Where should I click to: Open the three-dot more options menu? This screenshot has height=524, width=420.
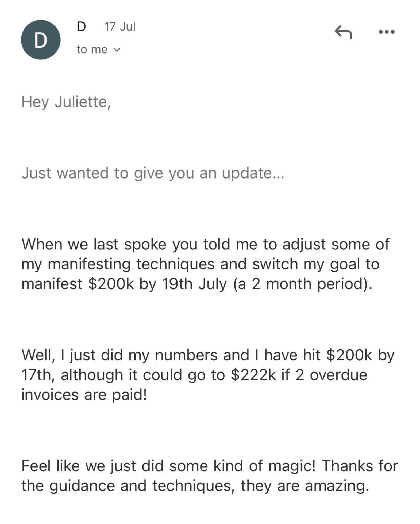387,32
